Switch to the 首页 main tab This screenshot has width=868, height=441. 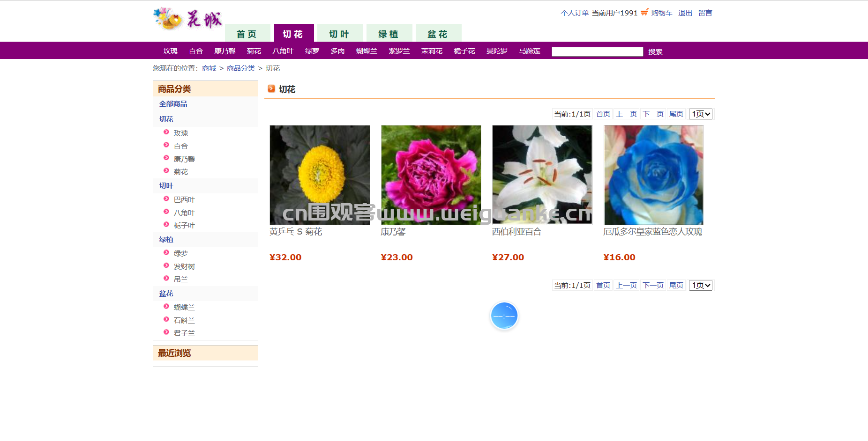point(247,33)
